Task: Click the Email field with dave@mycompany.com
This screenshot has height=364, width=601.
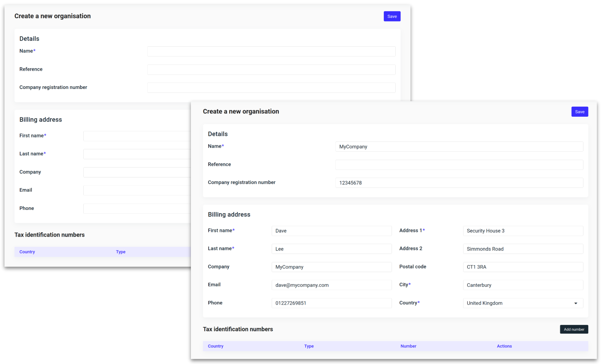Action: (x=332, y=285)
